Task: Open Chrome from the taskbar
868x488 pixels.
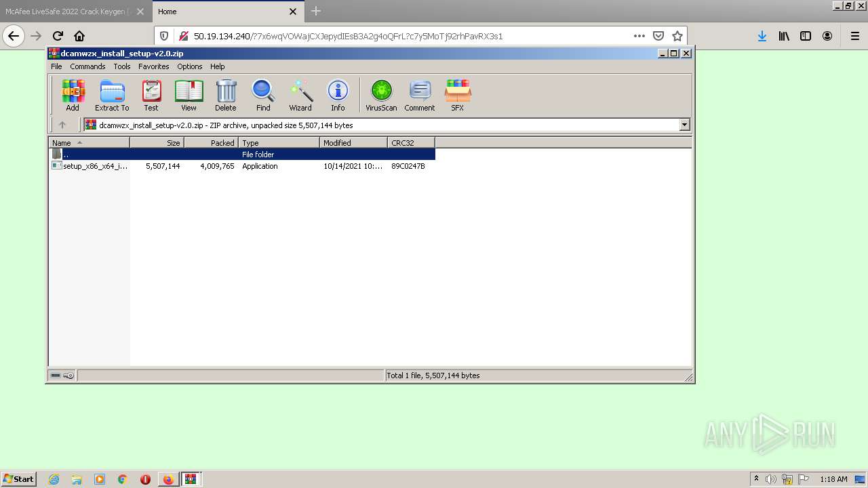Action: click(122, 479)
